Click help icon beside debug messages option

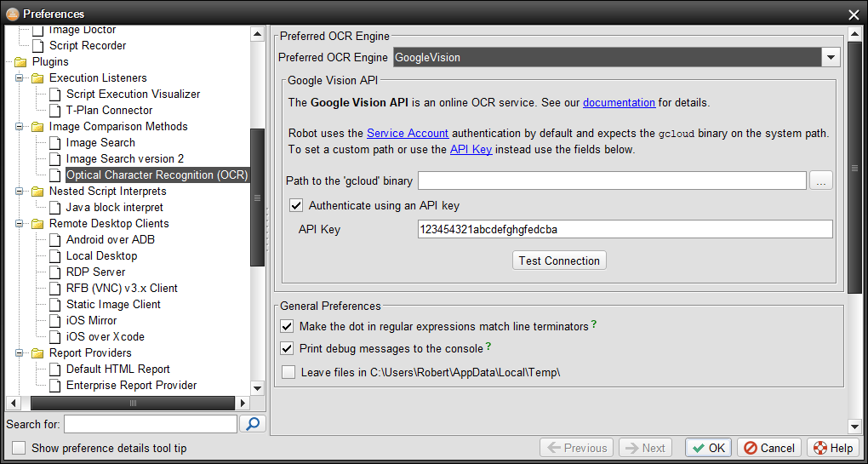pyautogui.click(x=488, y=347)
